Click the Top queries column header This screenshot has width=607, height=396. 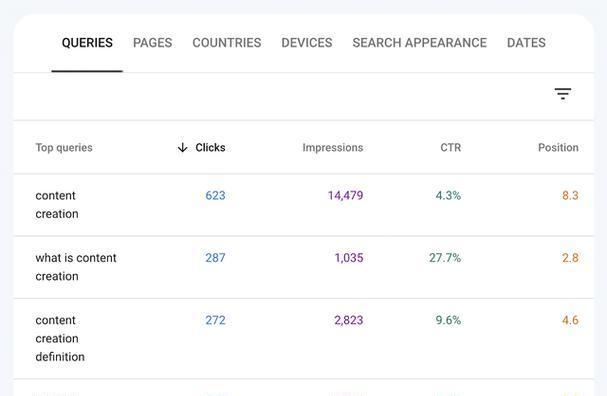point(64,147)
